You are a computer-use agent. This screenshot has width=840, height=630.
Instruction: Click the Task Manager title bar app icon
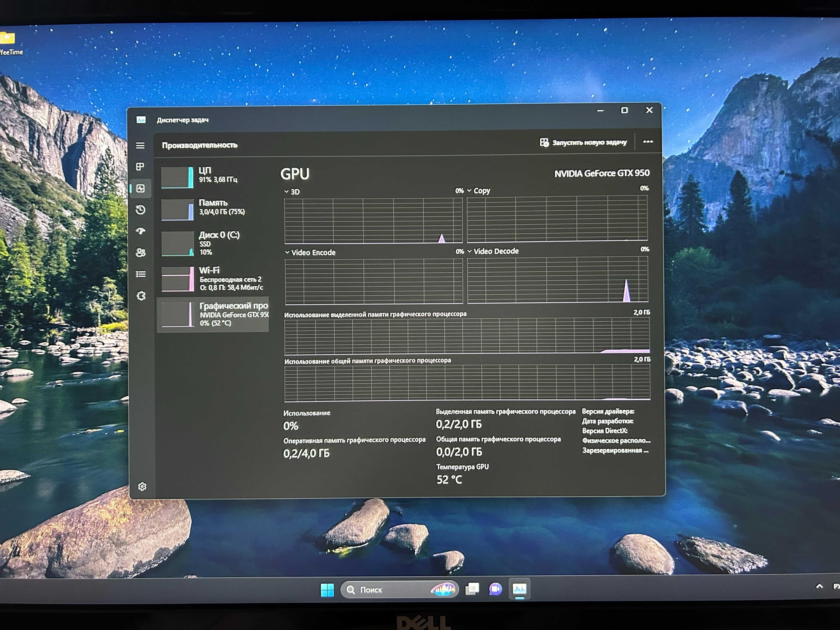click(141, 120)
